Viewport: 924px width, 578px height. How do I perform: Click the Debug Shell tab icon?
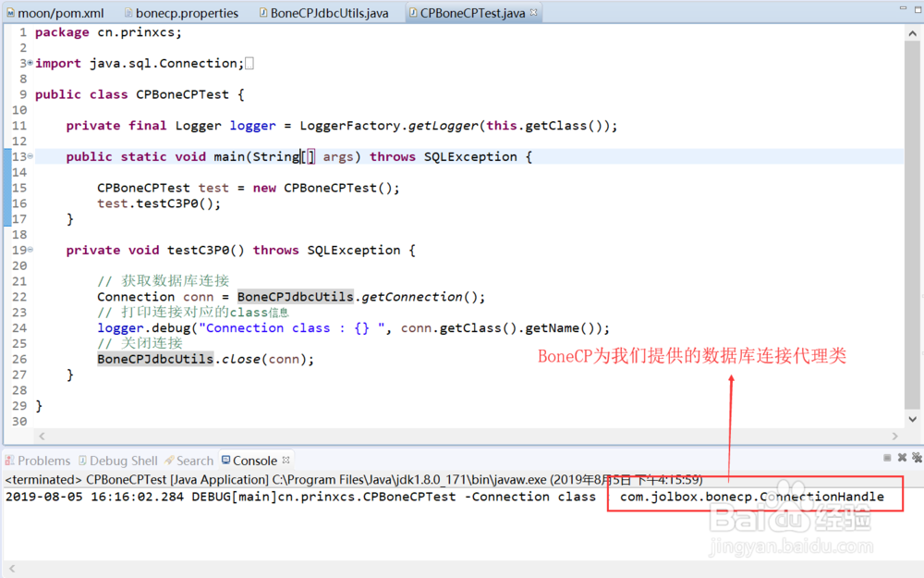83,460
